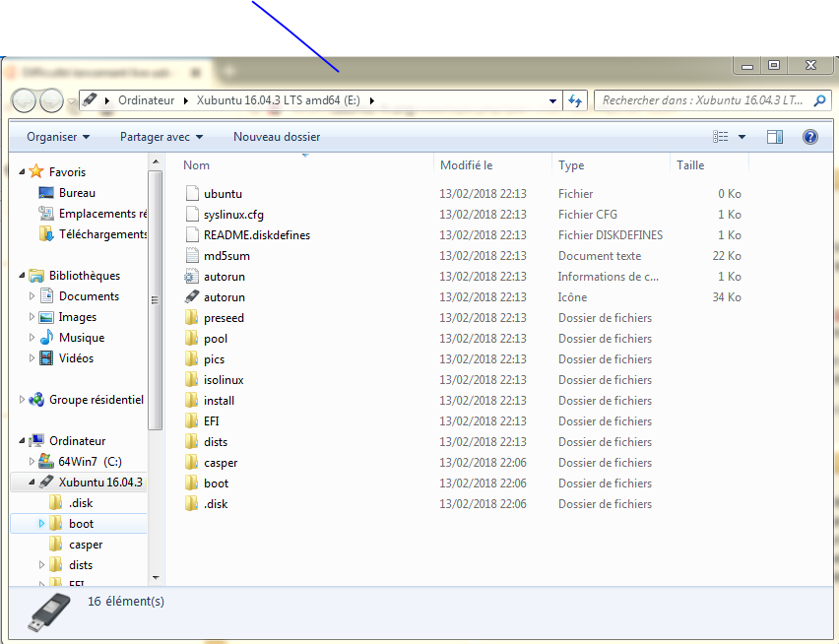839x644 pixels.
Task: Select the ubuntu file icon
Action: pos(192,193)
